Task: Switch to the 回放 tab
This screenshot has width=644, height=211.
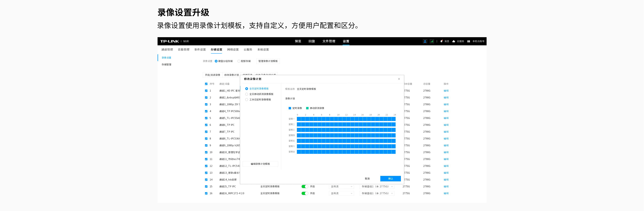Action: 312,41
